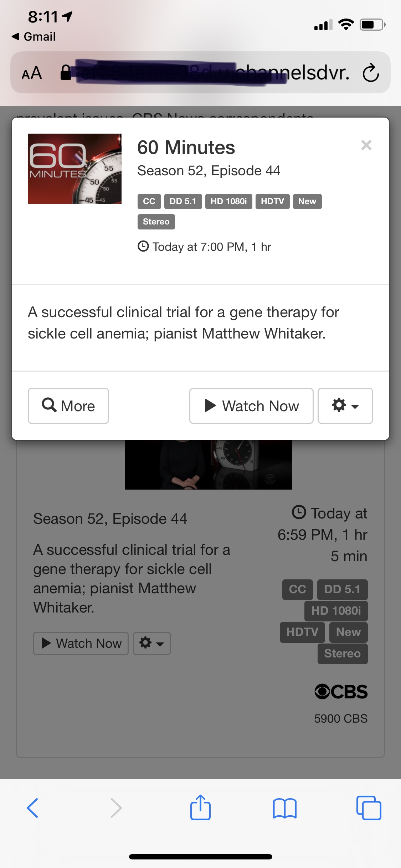Screen dimensions: 401x868
Task: Tap the 60 Minutes title heading
Action: point(186,148)
